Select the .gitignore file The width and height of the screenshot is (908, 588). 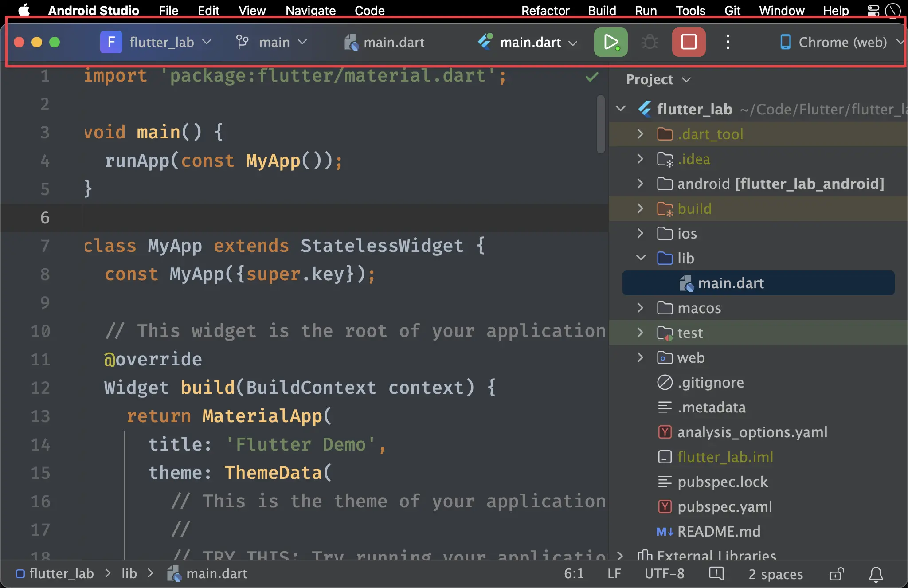click(x=711, y=382)
